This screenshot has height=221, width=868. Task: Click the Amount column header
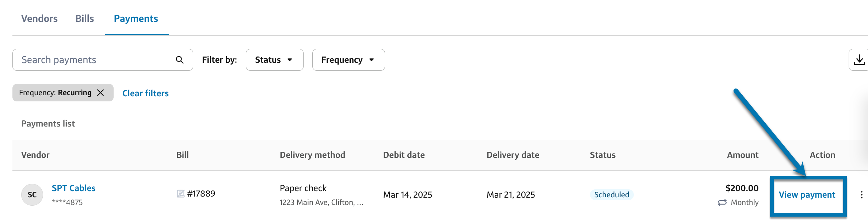tap(742, 155)
